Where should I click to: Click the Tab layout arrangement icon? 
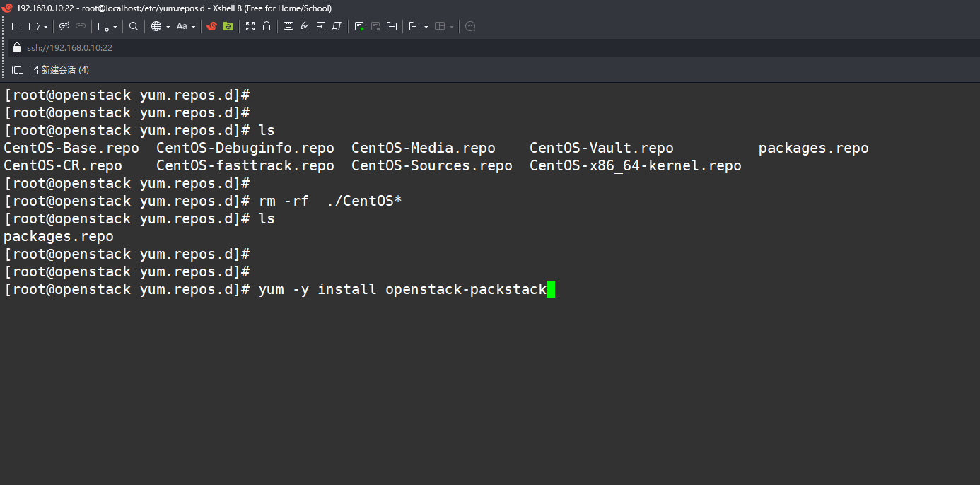(440, 26)
